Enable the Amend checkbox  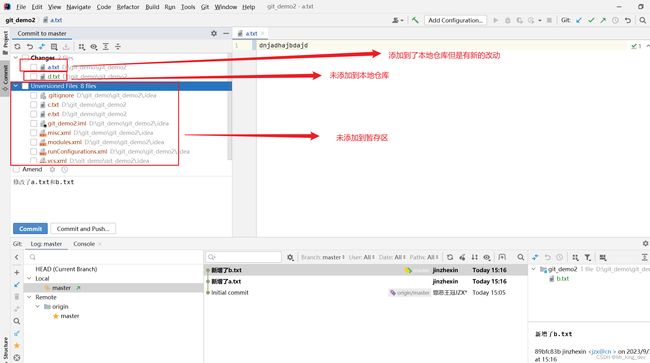17,169
